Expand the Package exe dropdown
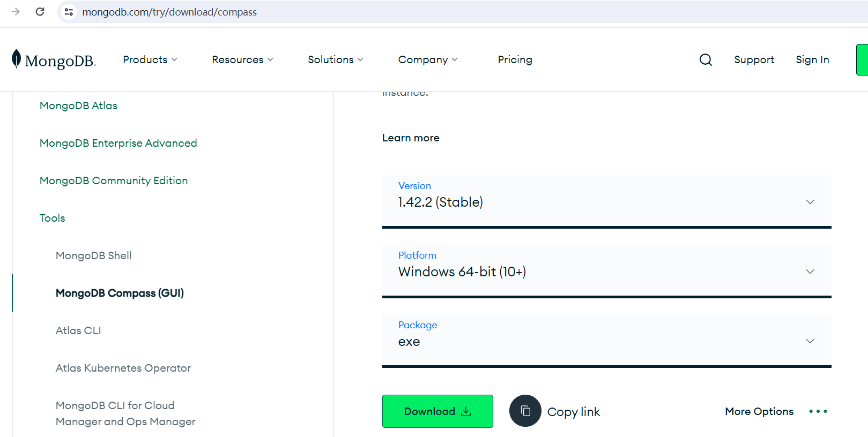The height and width of the screenshot is (437, 868). click(x=606, y=341)
